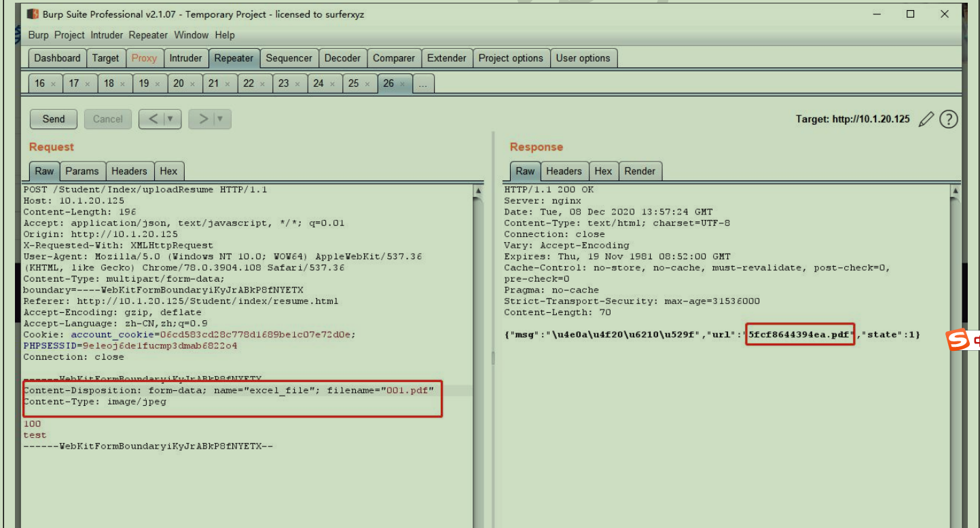Close repeater tab 21
The height and width of the screenshot is (528, 980).
pyautogui.click(x=228, y=84)
